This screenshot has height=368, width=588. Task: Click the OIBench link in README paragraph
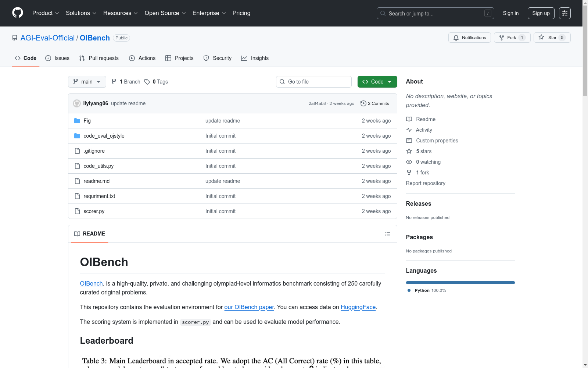click(91, 283)
